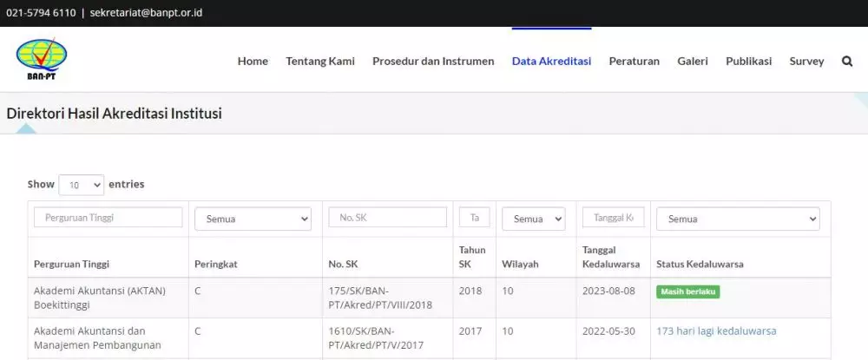868x360 pixels.
Task: Click the No. SK filter field
Action: (x=386, y=218)
